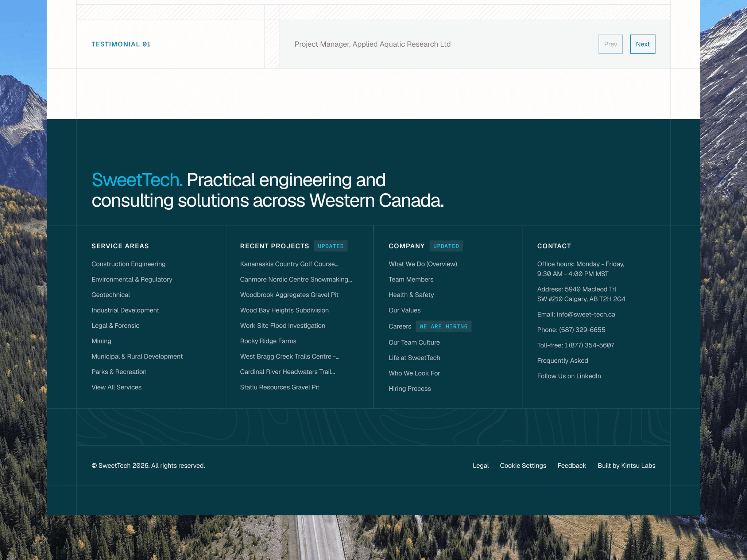Open Parks & Recreation link

click(119, 372)
